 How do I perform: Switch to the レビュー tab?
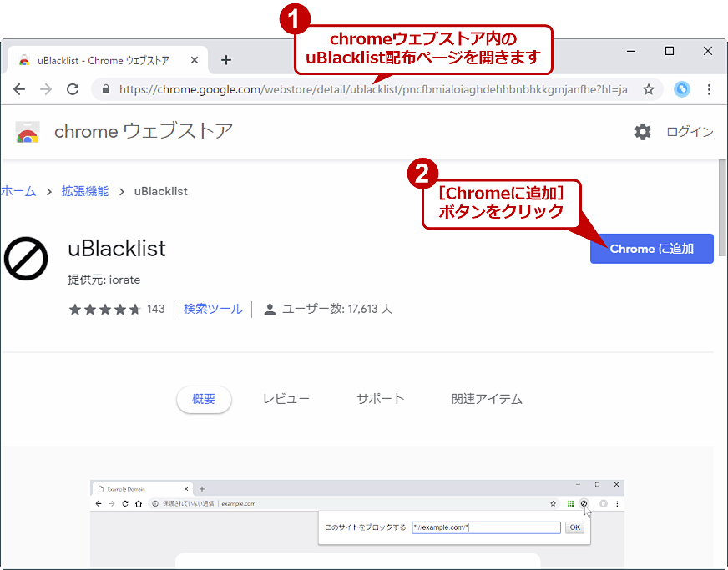tap(286, 399)
